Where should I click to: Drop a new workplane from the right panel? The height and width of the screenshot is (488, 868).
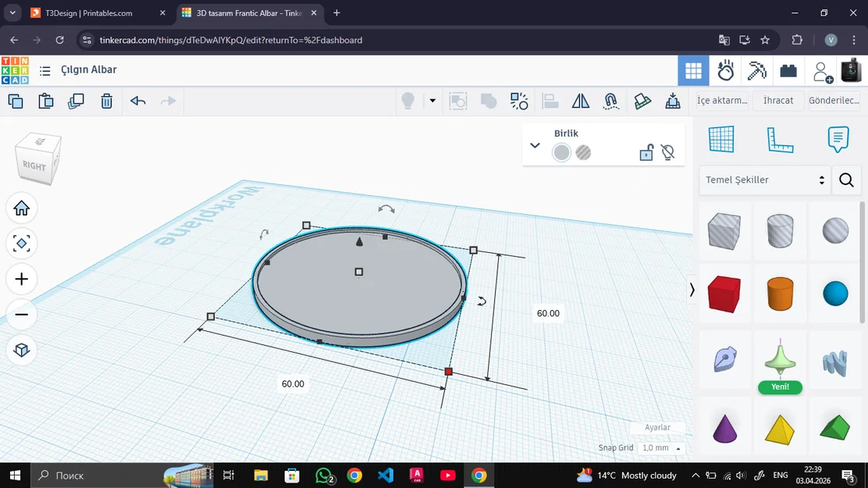click(x=720, y=138)
